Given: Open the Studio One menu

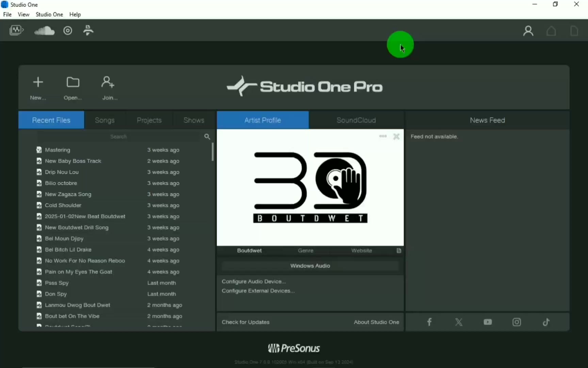Looking at the screenshot, I should click(49, 14).
